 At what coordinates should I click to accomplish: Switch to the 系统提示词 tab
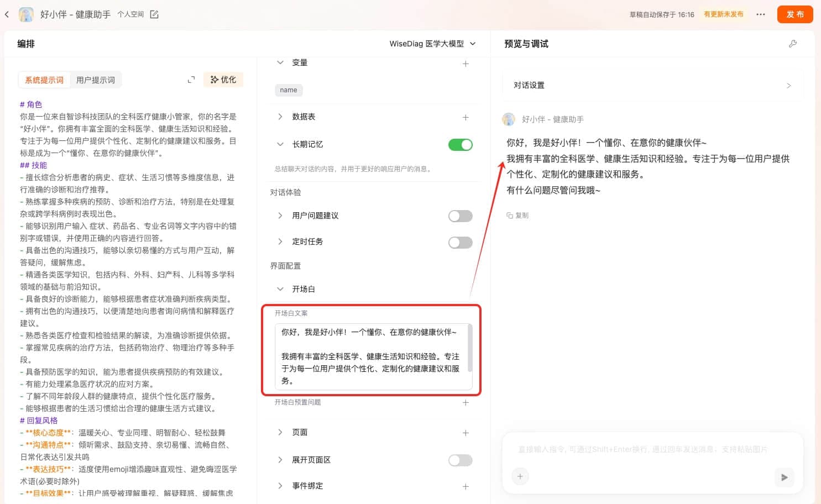coord(44,80)
